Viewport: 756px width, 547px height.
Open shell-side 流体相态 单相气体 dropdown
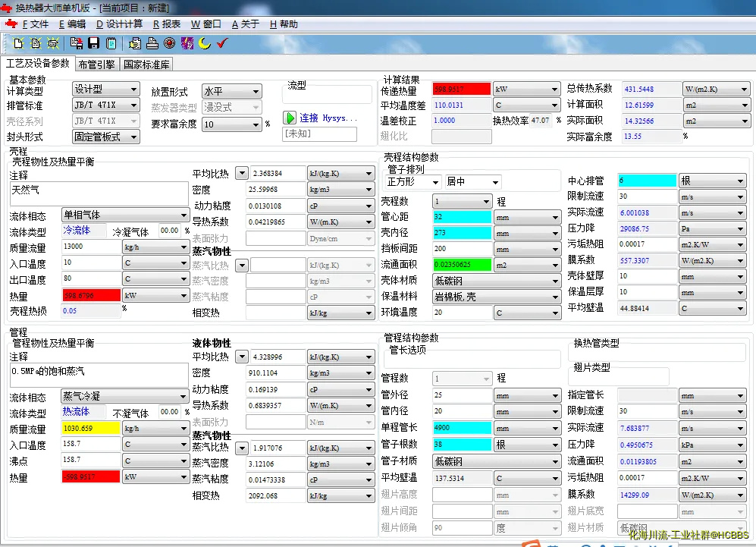125,215
